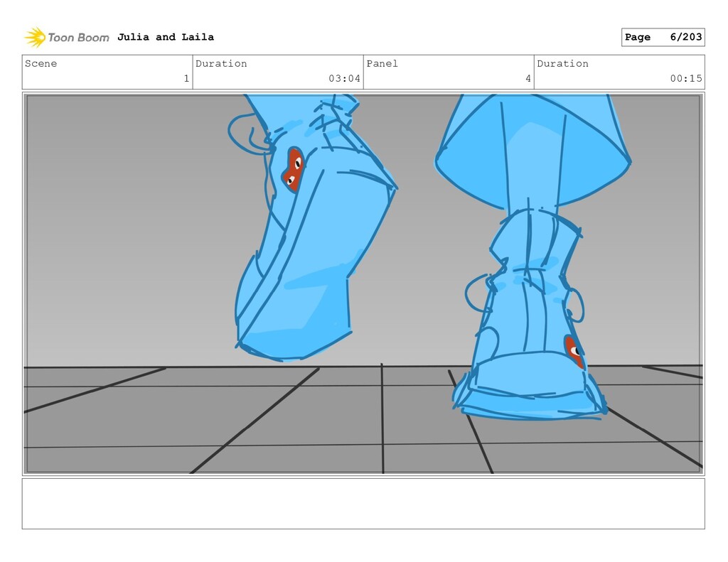Click the Toon Boom logo

click(66, 37)
